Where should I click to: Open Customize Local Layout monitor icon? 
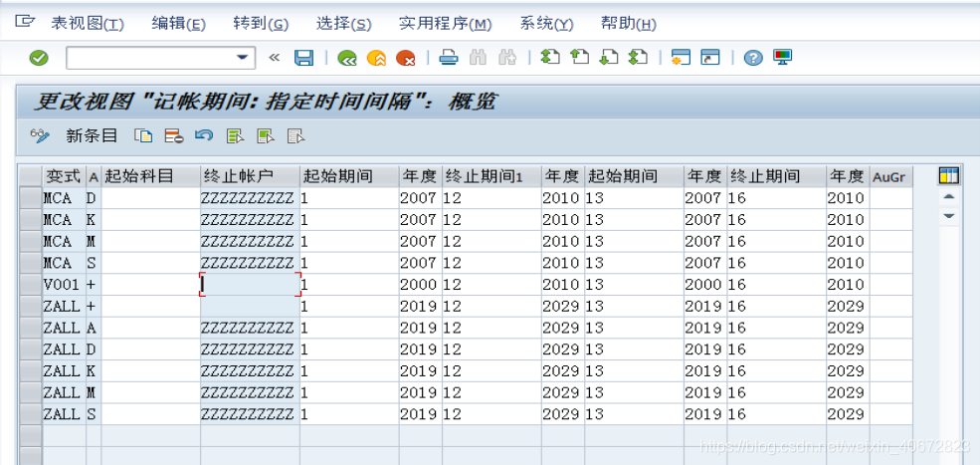coord(782,58)
